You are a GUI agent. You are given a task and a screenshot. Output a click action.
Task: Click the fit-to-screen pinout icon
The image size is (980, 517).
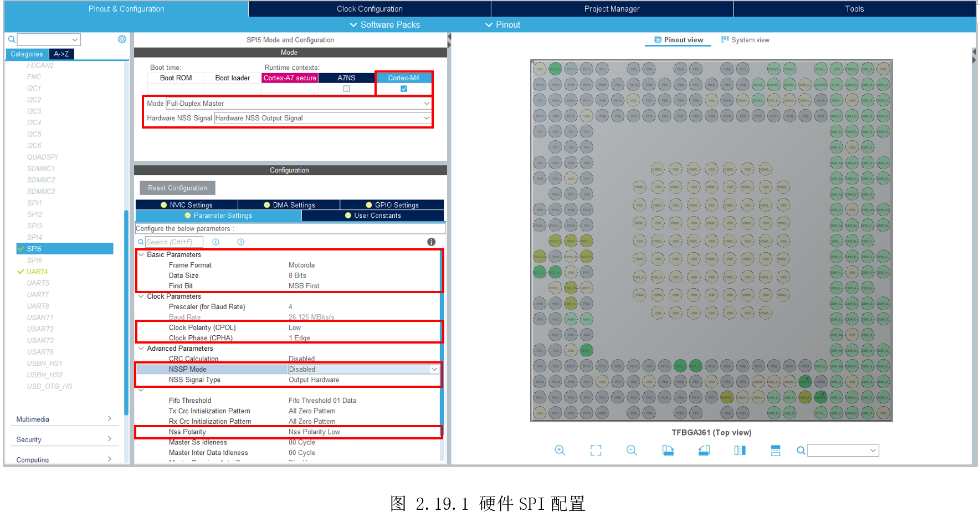596,451
